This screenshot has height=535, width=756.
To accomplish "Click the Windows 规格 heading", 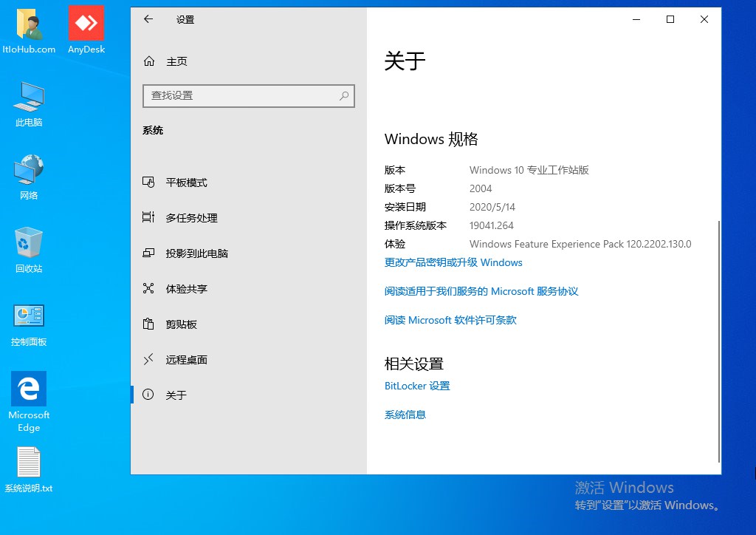I will [x=431, y=139].
